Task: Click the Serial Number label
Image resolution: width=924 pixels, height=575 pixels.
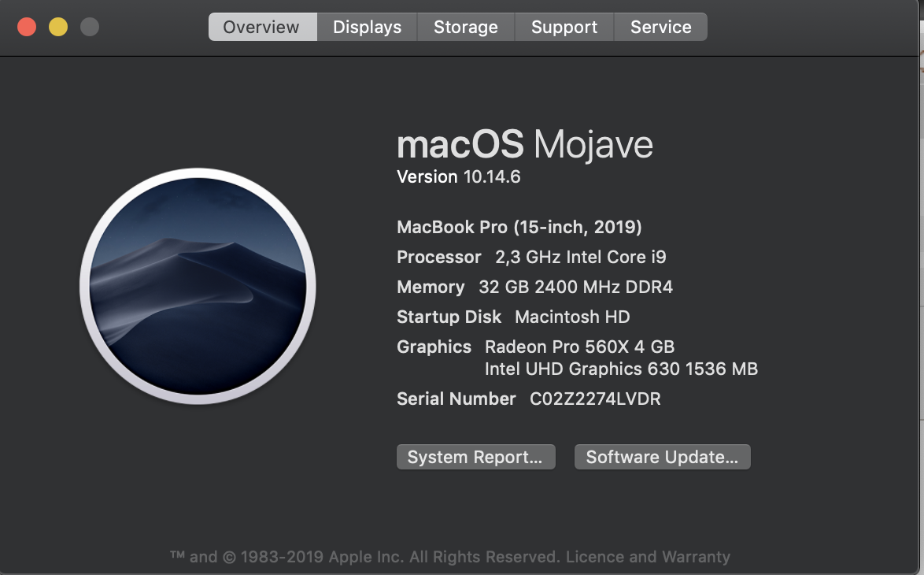Action: point(456,399)
